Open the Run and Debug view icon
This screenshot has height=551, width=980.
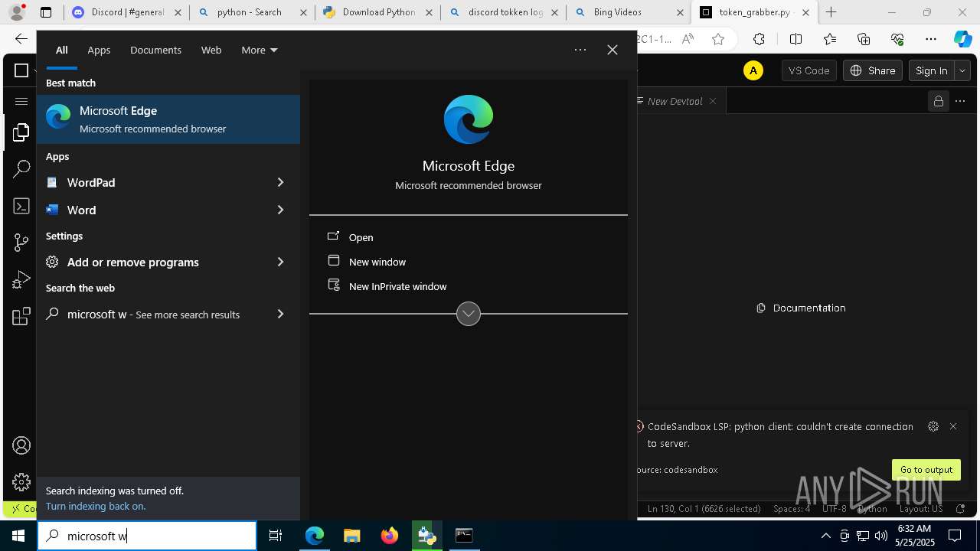(x=21, y=279)
